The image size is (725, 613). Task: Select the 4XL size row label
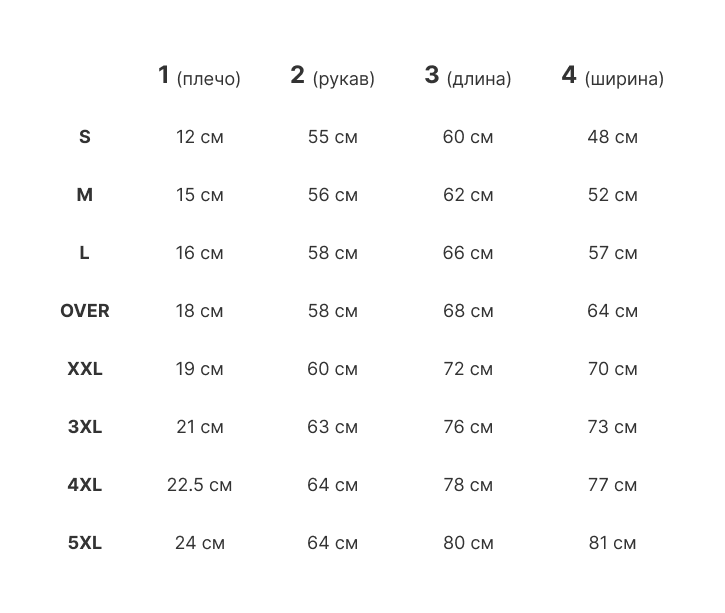click(x=84, y=485)
